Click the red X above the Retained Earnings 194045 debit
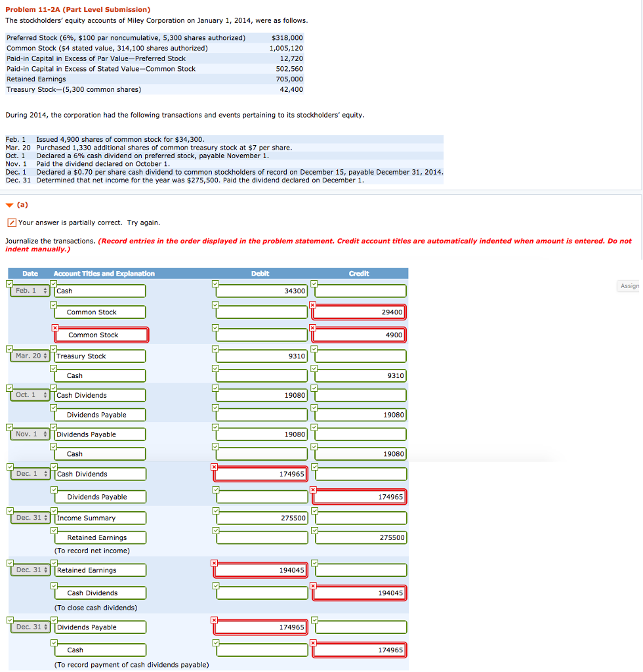The width and height of the screenshot is (643, 672). click(215, 563)
